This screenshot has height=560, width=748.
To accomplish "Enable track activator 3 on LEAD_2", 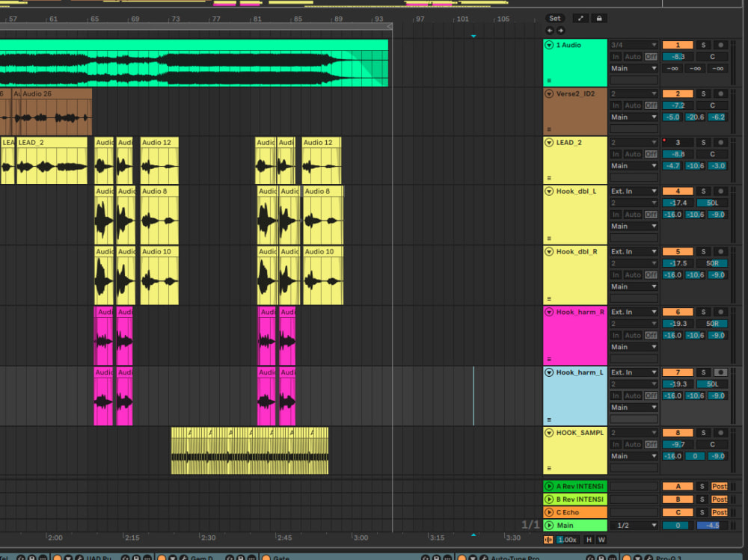I will click(678, 142).
